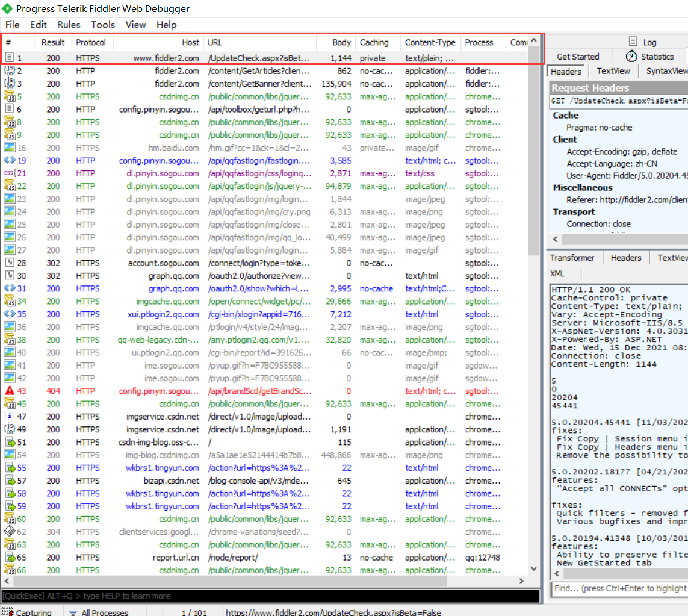Click session list horizontal scroll right arrow
Screen dimensions: 688x616
click(521, 581)
